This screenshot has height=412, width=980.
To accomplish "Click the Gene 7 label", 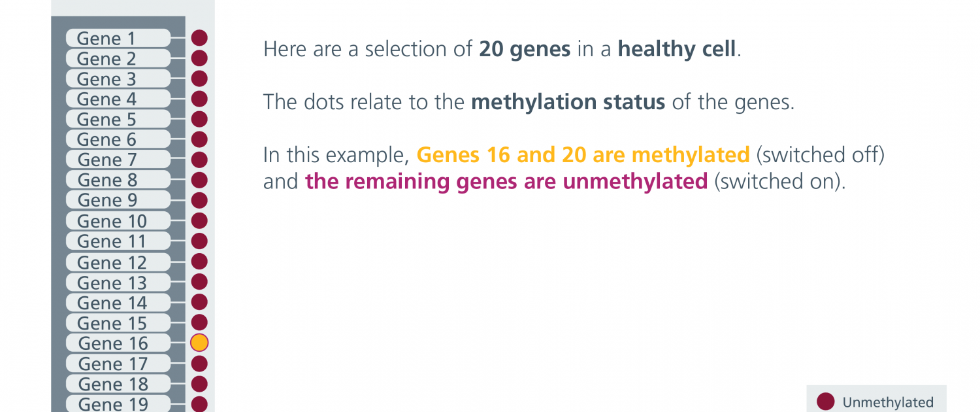I will tap(118, 160).
